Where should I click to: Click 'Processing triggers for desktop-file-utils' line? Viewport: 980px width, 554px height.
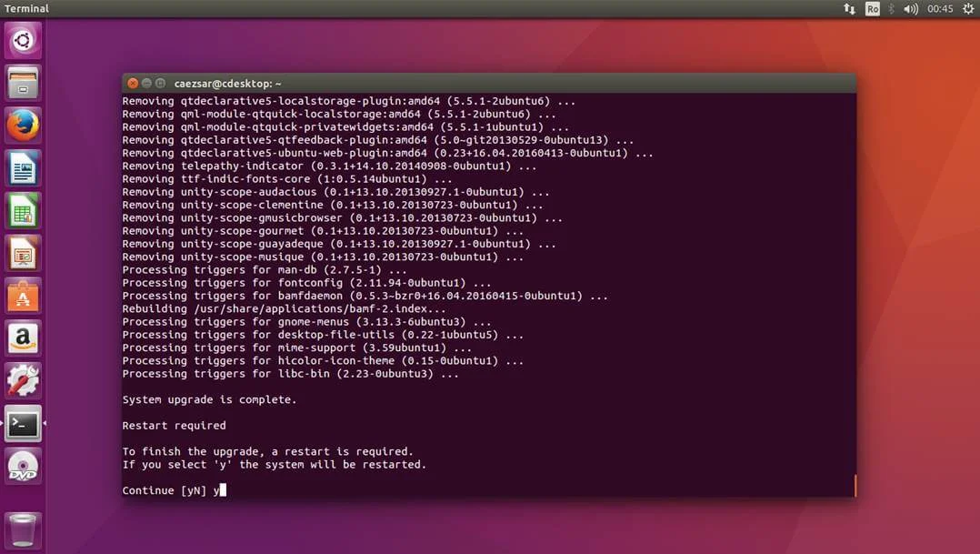click(323, 335)
